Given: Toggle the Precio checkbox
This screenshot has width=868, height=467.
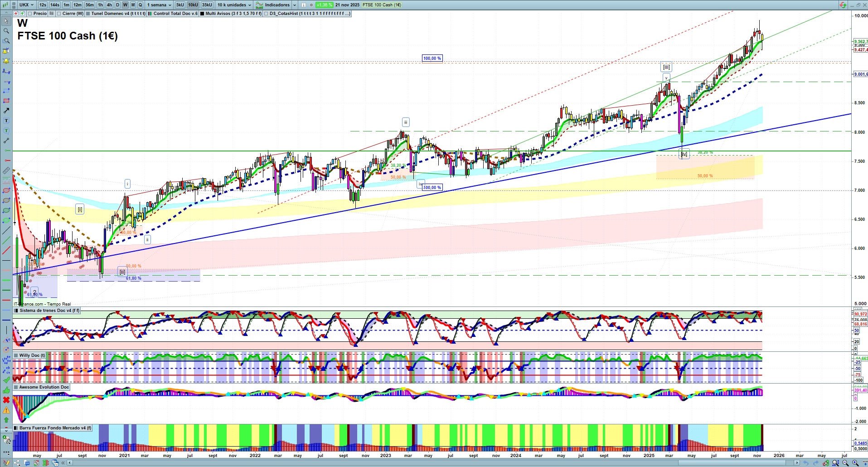Looking at the screenshot, I should [30, 14].
